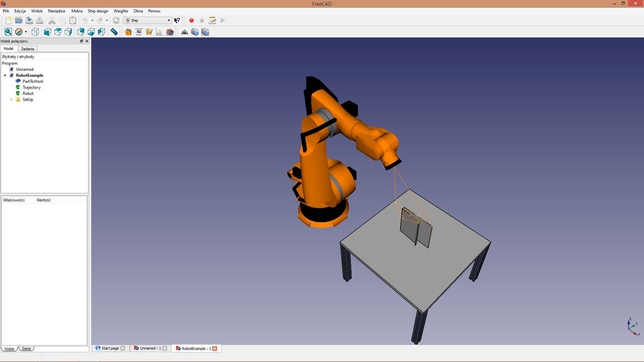The height and width of the screenshot is (362, 644).
Task: Click the Refresh recompute icon
Action: coord(116,21)
